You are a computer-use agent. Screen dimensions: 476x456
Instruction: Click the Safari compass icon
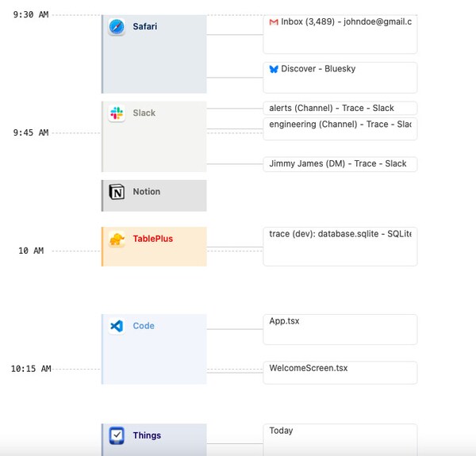click(117, 27)
